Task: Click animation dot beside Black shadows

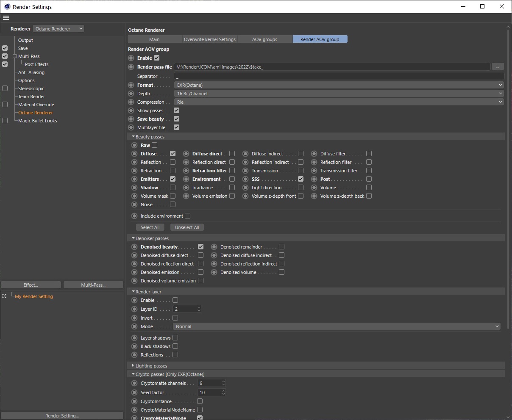Action: pyautogui.click(x=134, y=346)
